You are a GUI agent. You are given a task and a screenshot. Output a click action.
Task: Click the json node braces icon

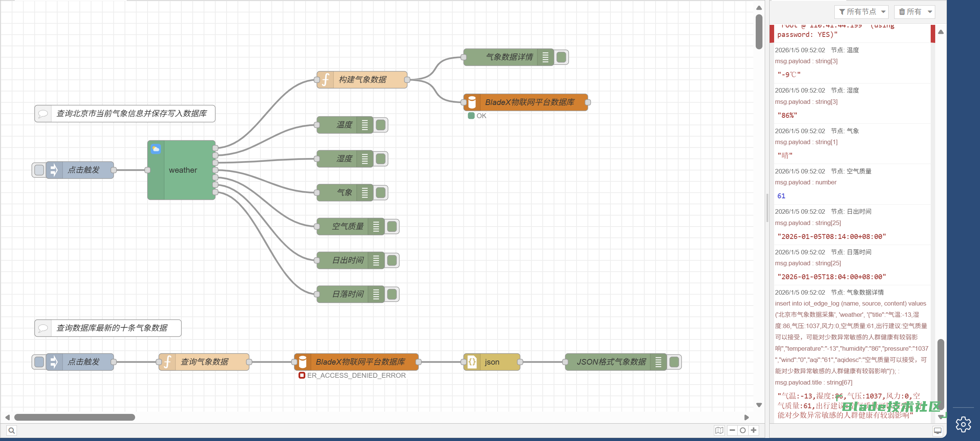[472, 362]
